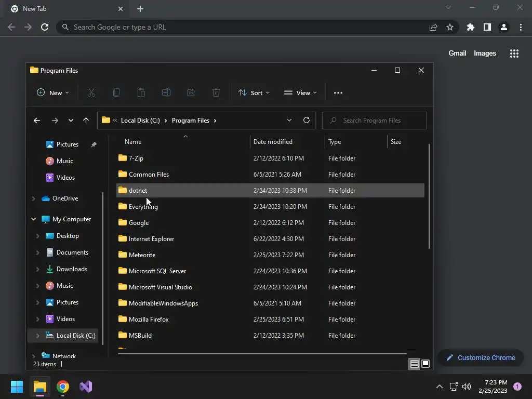Expand Downloads node in navigation pane
Image resolution: width=532 pixels, height=399 pixels.
[x=37, y=269]
